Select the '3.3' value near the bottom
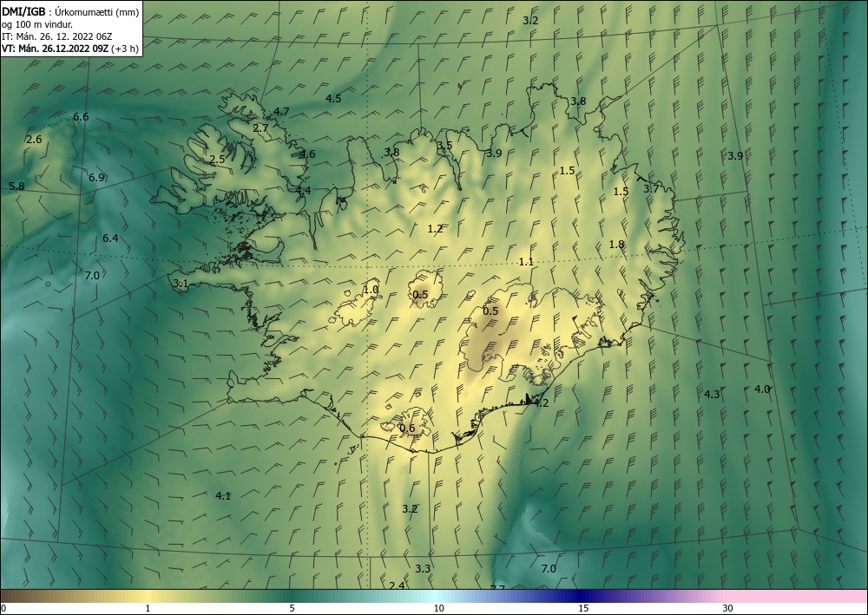Screen dimensions: 868x615 (x=423, y=568)
